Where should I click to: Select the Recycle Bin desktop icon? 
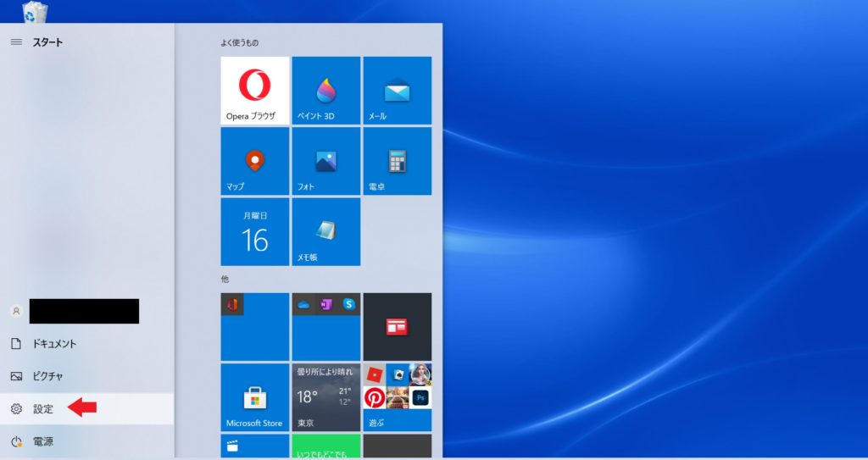(x=35, y=12)
